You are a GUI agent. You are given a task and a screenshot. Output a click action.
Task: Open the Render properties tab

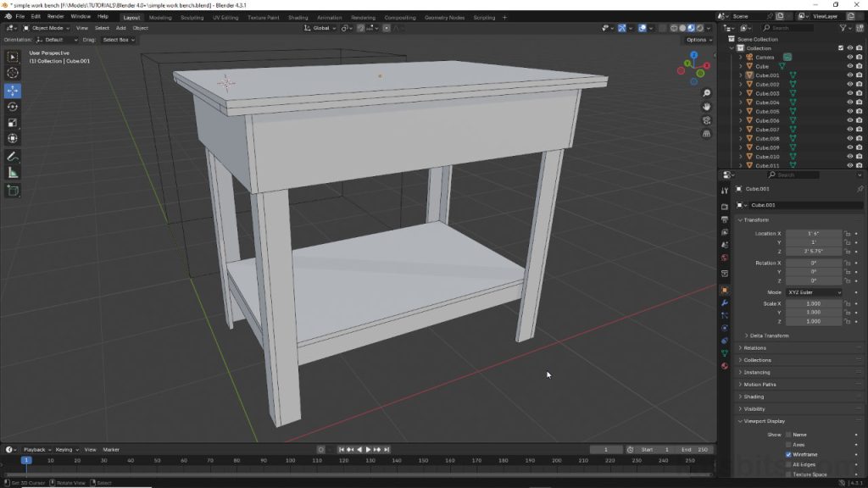click(x=725, y=207)
